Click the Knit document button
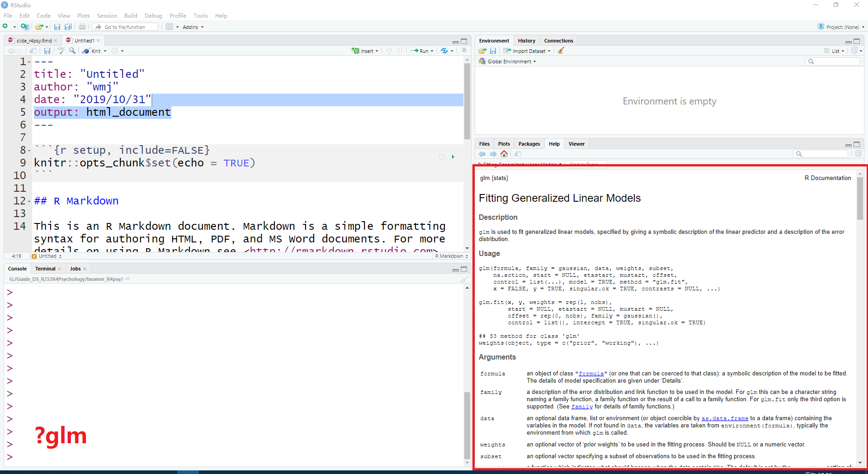 [x=94, y=51]
